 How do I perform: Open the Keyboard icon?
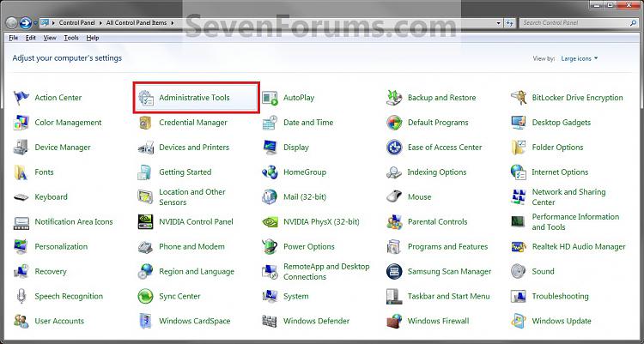click(21, 197)
